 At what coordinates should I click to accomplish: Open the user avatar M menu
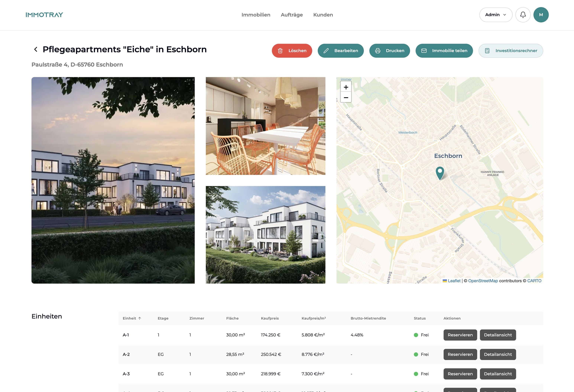pyautogui.click(x=541, y=15)
